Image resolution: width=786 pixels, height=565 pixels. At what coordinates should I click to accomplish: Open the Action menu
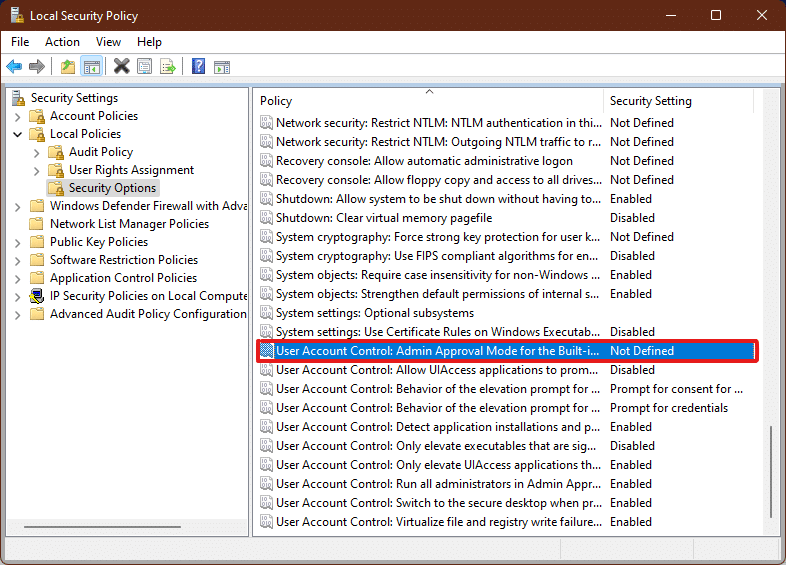coord(62,42)
